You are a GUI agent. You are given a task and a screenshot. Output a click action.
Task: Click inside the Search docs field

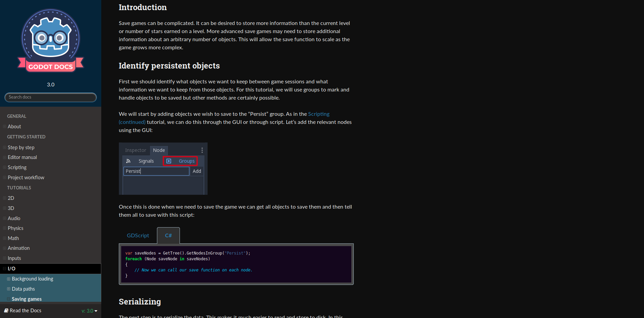tap(50, 97)
